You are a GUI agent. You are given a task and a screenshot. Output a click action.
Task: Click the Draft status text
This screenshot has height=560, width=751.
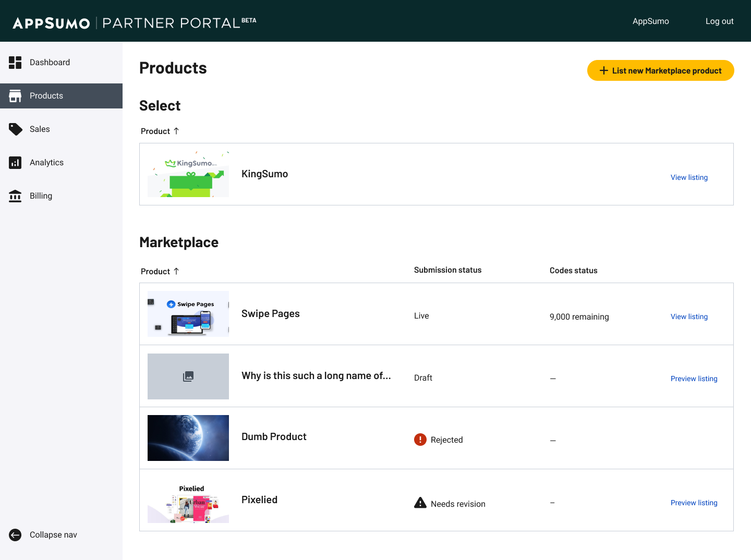coord(423,378)
